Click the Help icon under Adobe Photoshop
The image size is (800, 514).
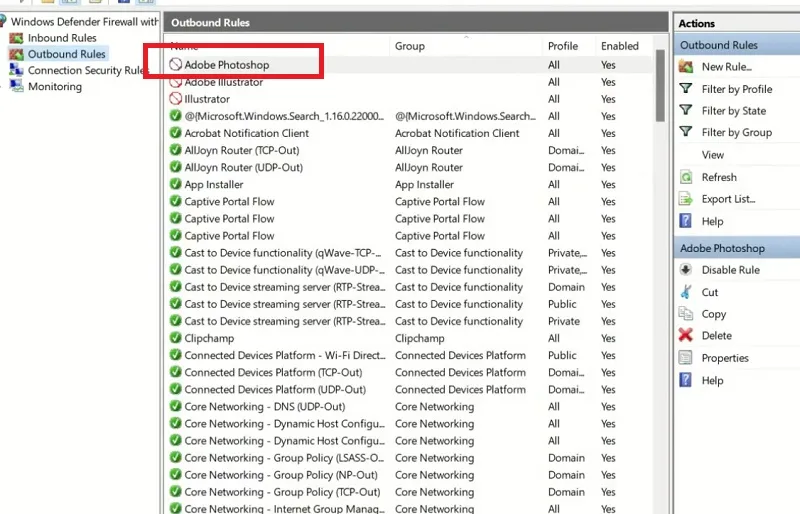686,380
